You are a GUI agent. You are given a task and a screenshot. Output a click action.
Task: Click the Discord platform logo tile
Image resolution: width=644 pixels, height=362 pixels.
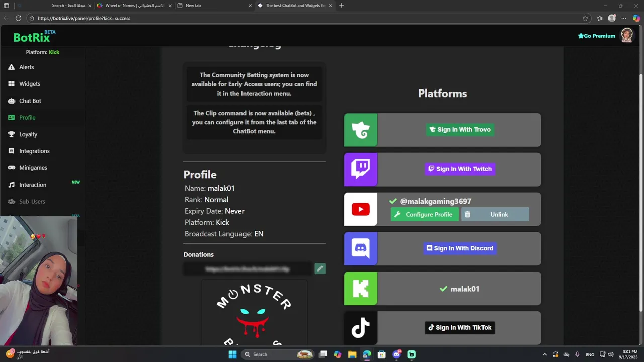tap(360, 248)
